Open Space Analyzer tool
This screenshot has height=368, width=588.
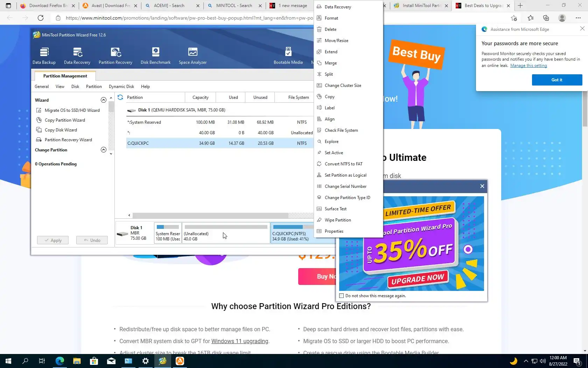[x=192, y=56]
